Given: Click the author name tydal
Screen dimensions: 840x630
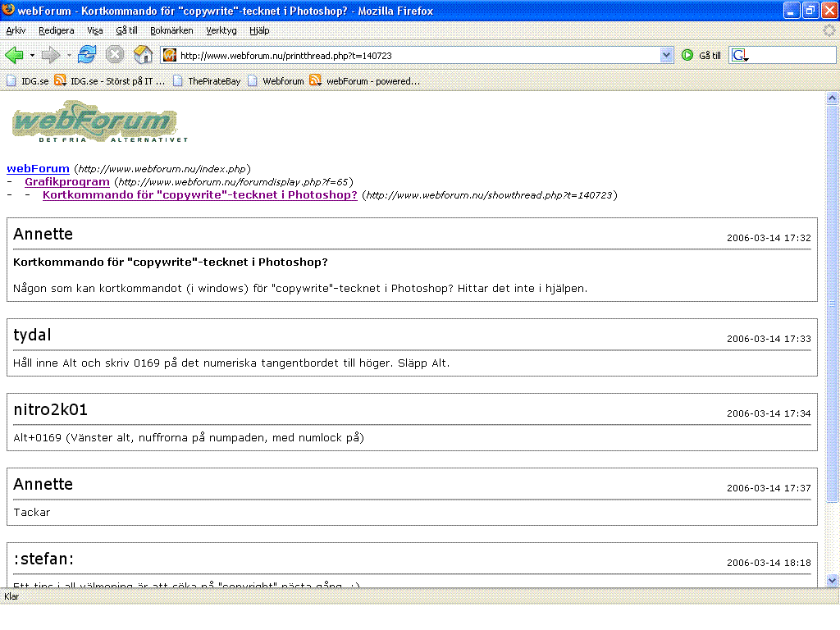Looking at the screenshot, I should coord(32,335).
